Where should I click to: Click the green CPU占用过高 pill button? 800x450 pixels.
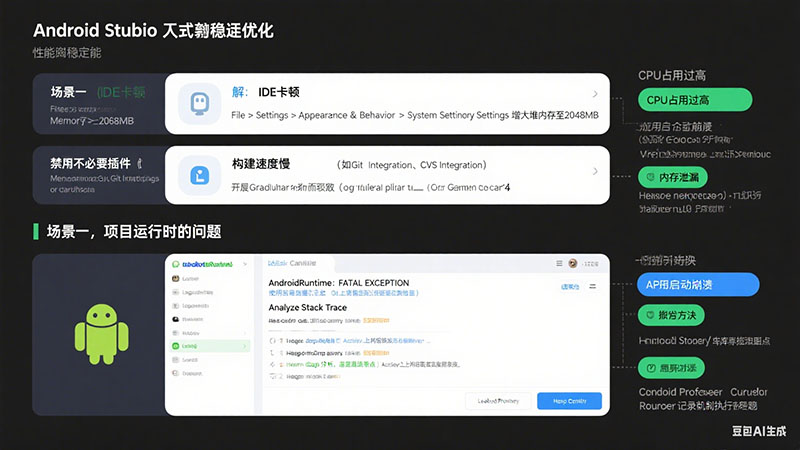tap(695, 100)
